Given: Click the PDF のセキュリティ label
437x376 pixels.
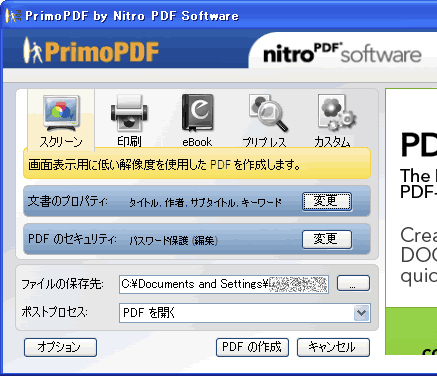Looking at the screenshot, I should click(x=72, y=239).
